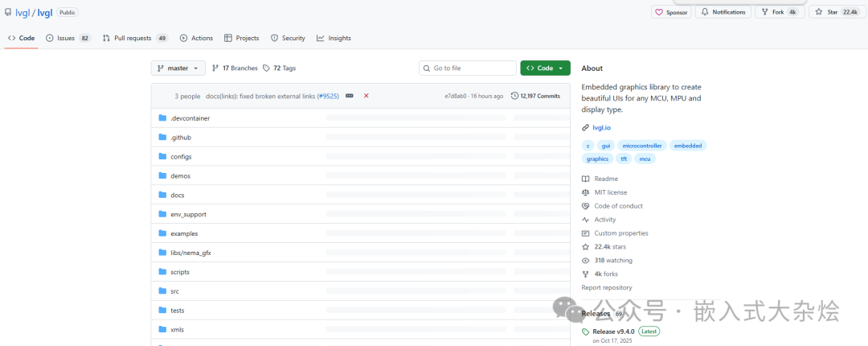The width and height of the screenshot is (868, 346).
Task: Click the Fork 4k button
Action: pyautogui.click(x=779, y=12)
